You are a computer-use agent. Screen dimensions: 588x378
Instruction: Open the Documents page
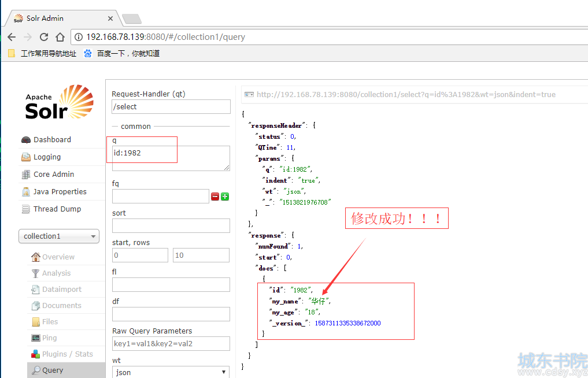click(61, 305)
